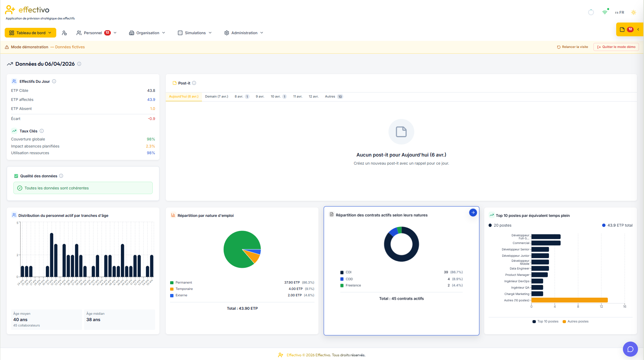
Task: Toggle Top 10 postes legend entry
Action: click(545, 321)
